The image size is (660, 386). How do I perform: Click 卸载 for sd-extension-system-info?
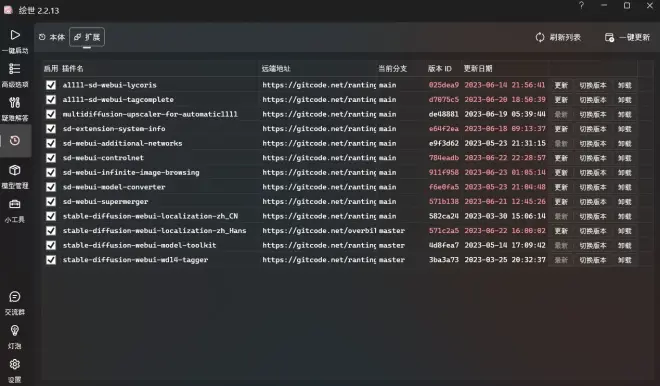click(625, 129)
